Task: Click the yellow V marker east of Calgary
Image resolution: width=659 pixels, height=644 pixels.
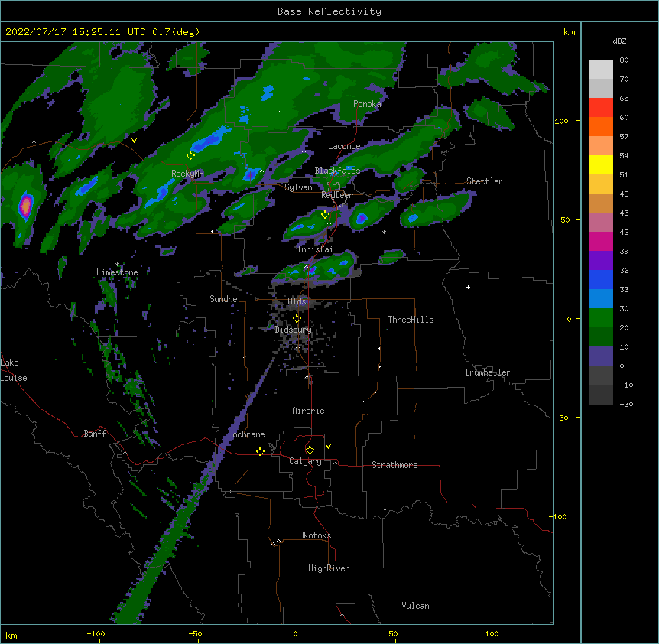Action: (x=328, y=447)
